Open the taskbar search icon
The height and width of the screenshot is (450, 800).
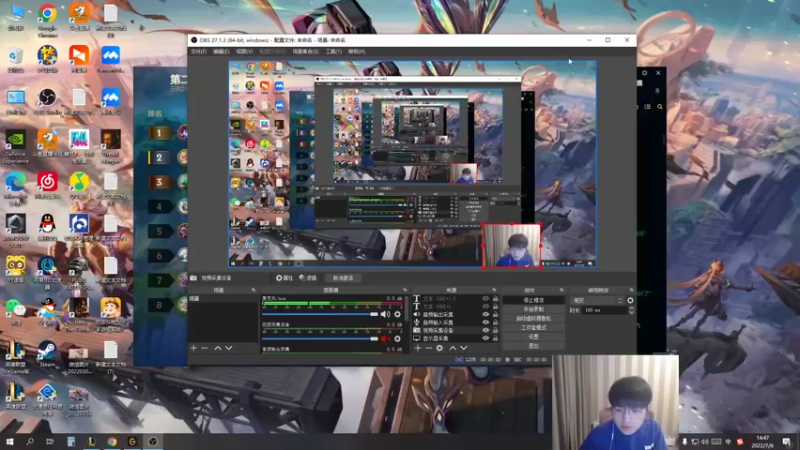tap(30, 441)
